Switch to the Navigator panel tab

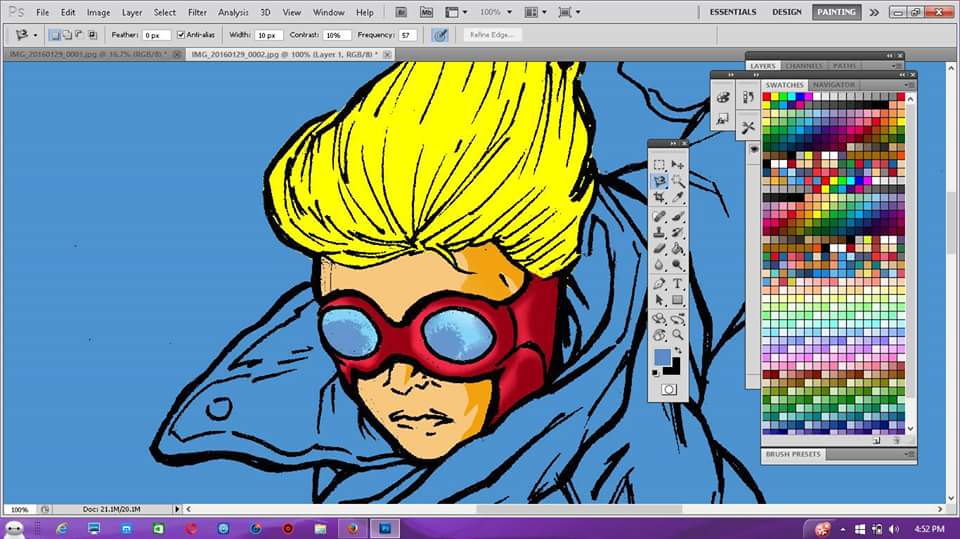pos(833,85)
